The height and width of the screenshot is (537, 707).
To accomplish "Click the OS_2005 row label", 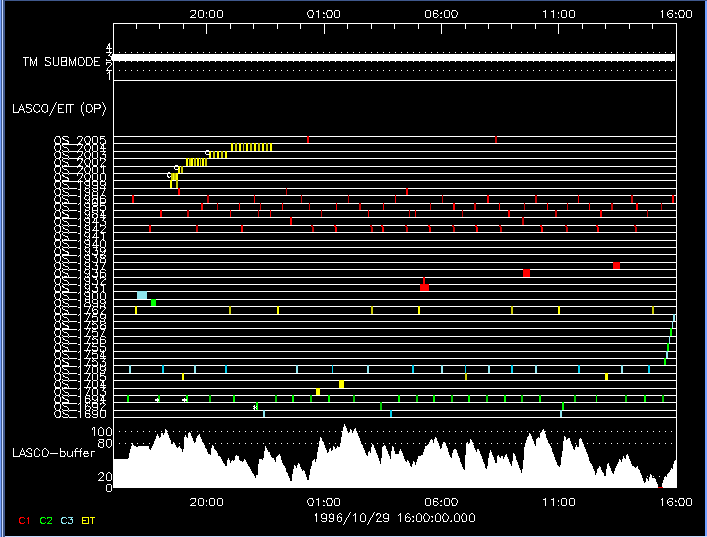I will (81, 140).
